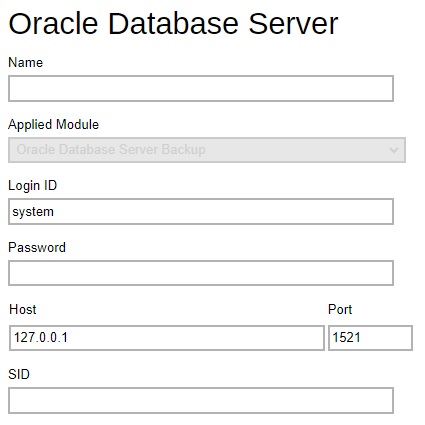Select the Port field with 1521
Image resolution: width=425 pixels, height=425 pixels.
click(x=370, y=338)
